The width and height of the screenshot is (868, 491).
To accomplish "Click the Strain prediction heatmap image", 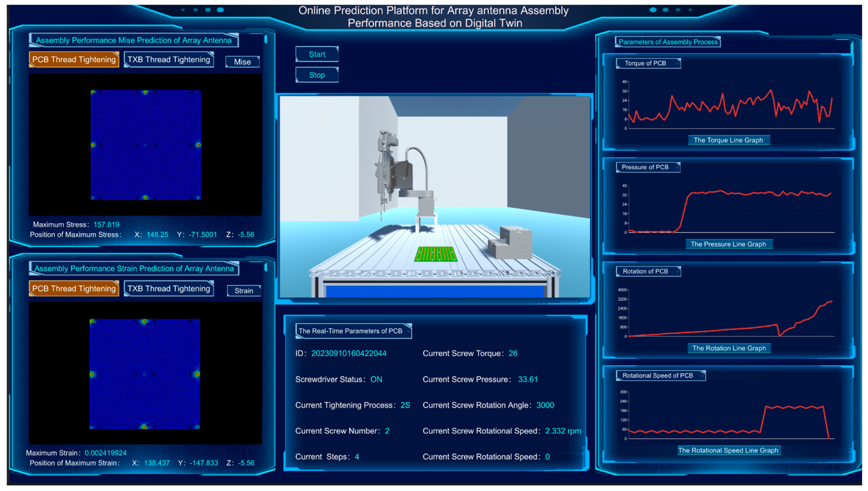I will coord(145,374).
